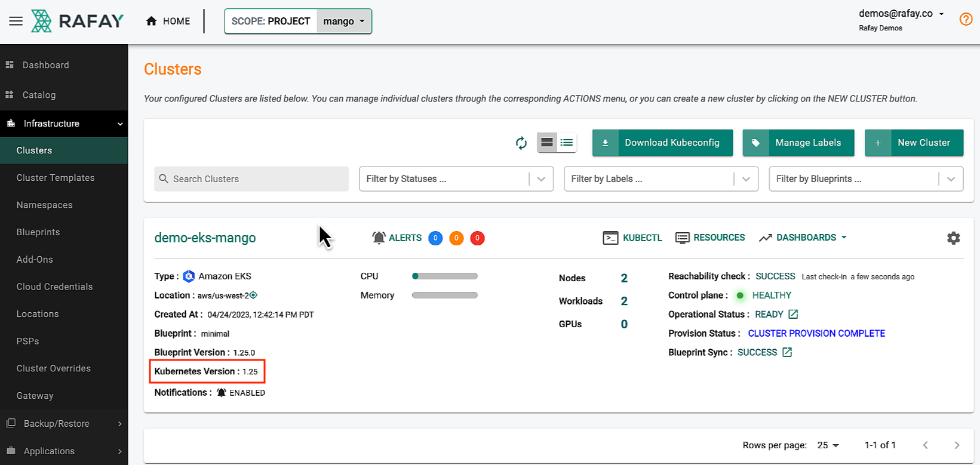Expand the Backup/Restore section
Image resolution: width=980 pixels, height=465 pixels.
[64, 424]
